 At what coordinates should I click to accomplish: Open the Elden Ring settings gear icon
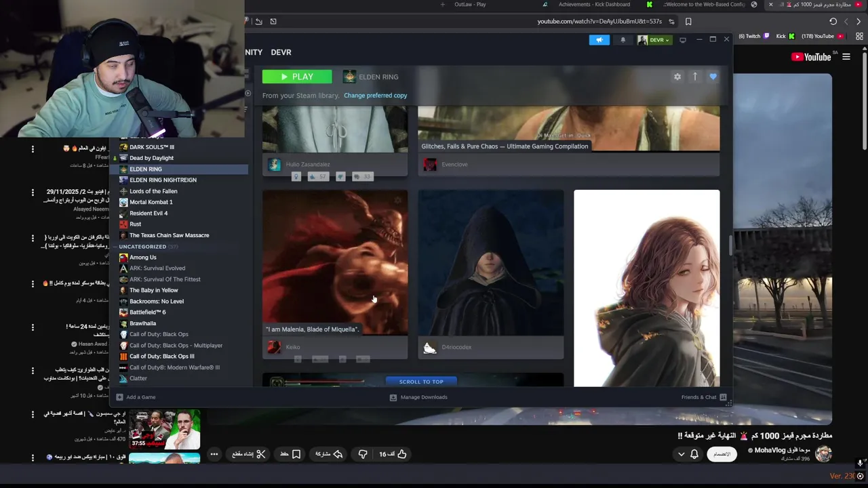[677, 77]
